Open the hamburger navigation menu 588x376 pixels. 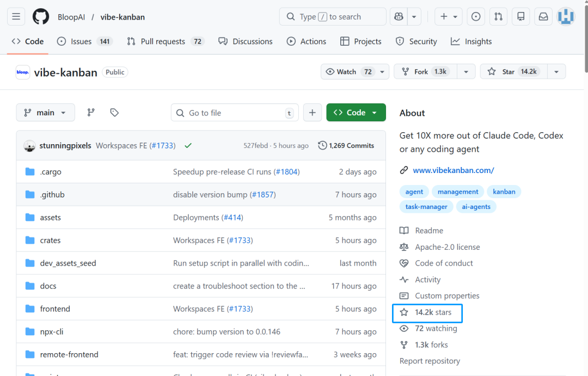(16, 17)
